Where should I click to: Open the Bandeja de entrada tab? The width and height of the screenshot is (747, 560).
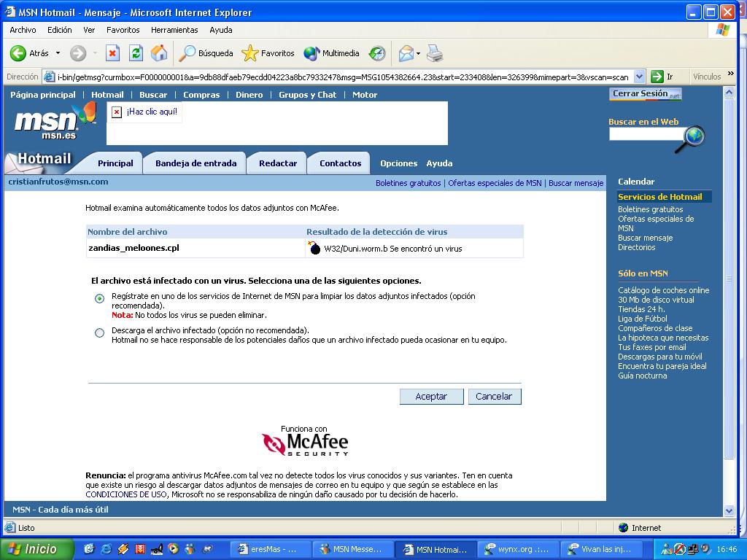(196, 163)
